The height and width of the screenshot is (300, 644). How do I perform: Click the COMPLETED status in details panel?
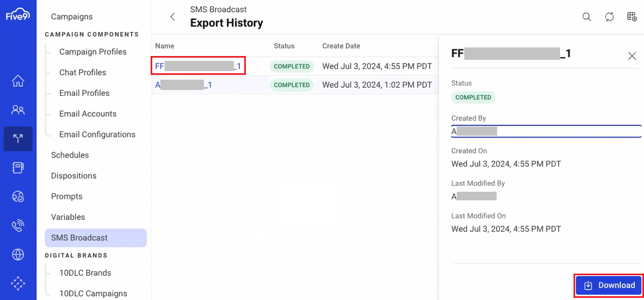(473, 97)
